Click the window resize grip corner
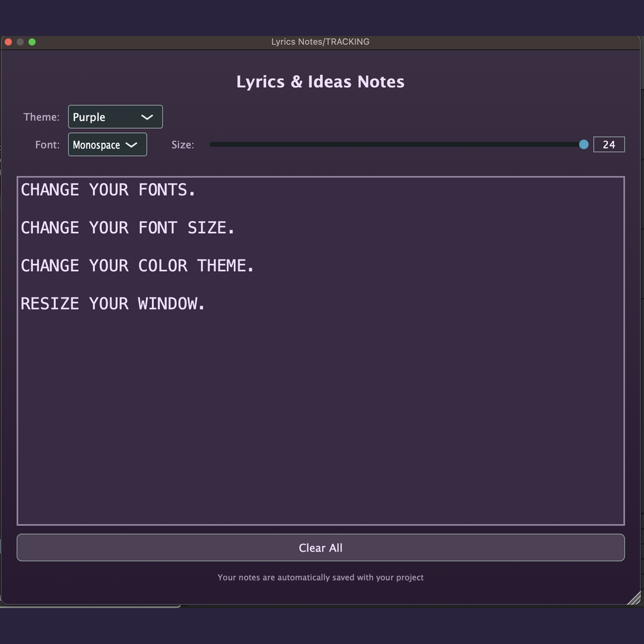 634,598
